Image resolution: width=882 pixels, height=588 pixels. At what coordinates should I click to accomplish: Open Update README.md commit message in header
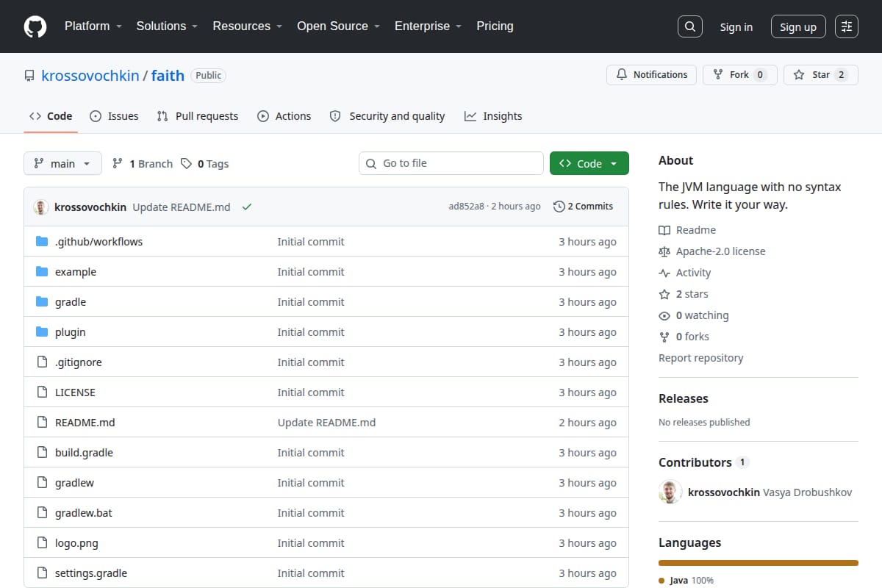coord(182,207)
